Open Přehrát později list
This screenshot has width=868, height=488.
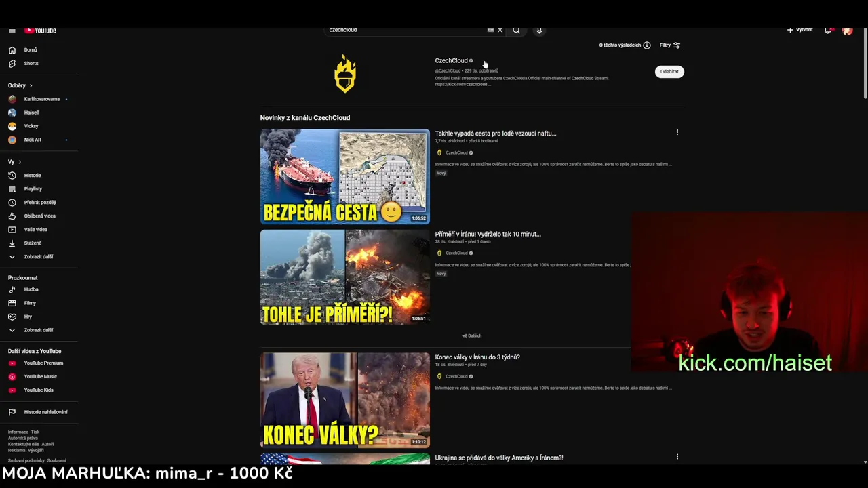pyautogui.click(x=39, y=202)
